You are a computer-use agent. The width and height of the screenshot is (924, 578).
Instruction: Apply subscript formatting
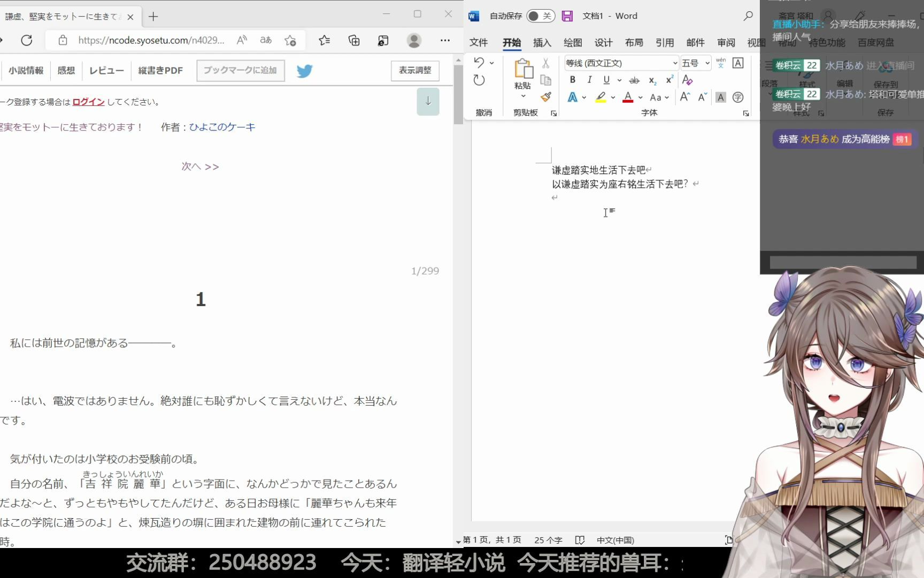pos(652,80)
